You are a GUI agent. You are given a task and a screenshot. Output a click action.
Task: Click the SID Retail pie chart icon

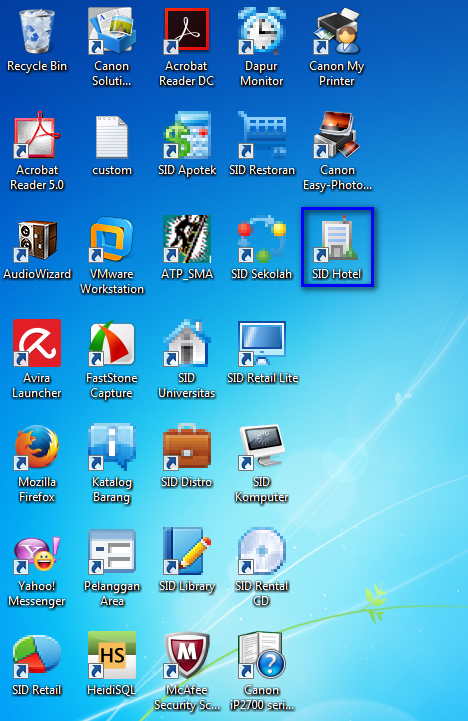[37, 656]
